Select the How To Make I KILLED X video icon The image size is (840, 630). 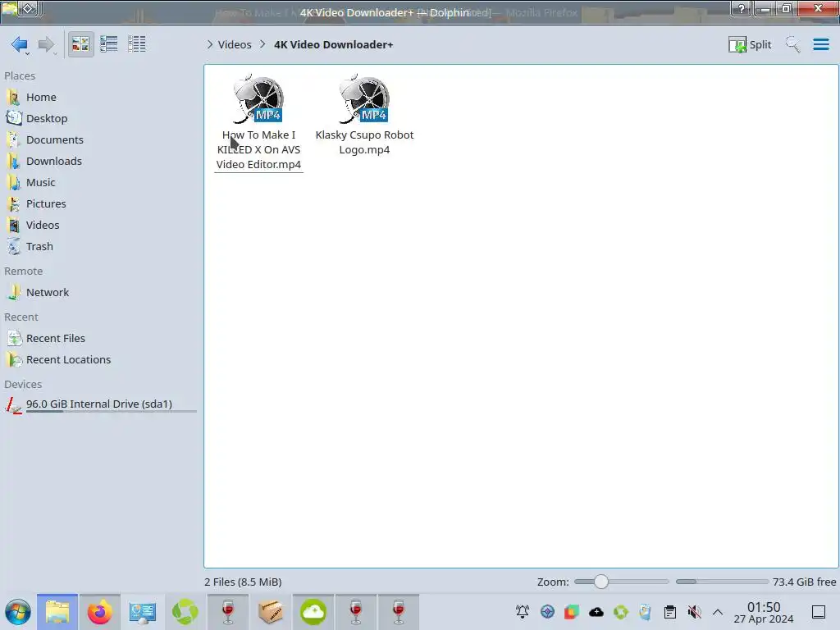[258, 99]
